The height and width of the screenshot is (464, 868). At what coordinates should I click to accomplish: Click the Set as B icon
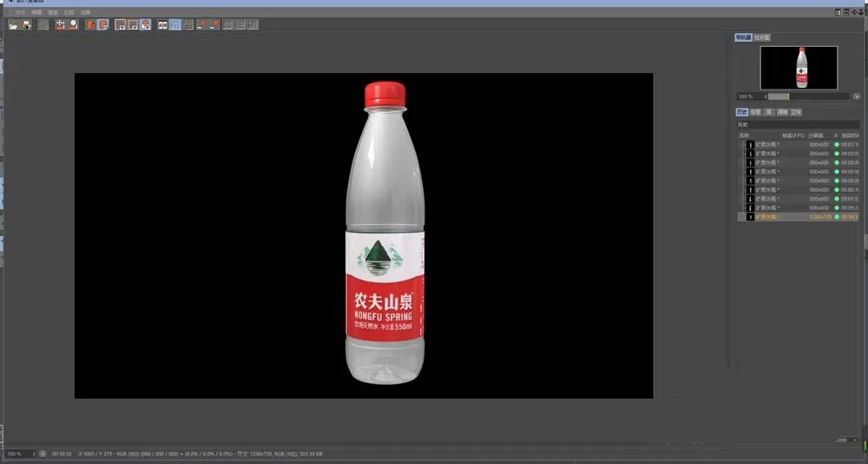pyautogui.click(x=214, y=24)
